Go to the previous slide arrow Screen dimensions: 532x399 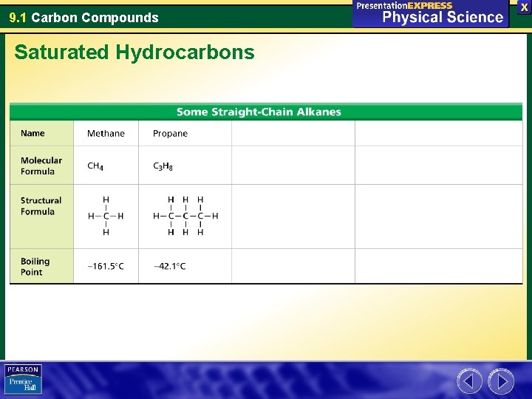point(469,381)
